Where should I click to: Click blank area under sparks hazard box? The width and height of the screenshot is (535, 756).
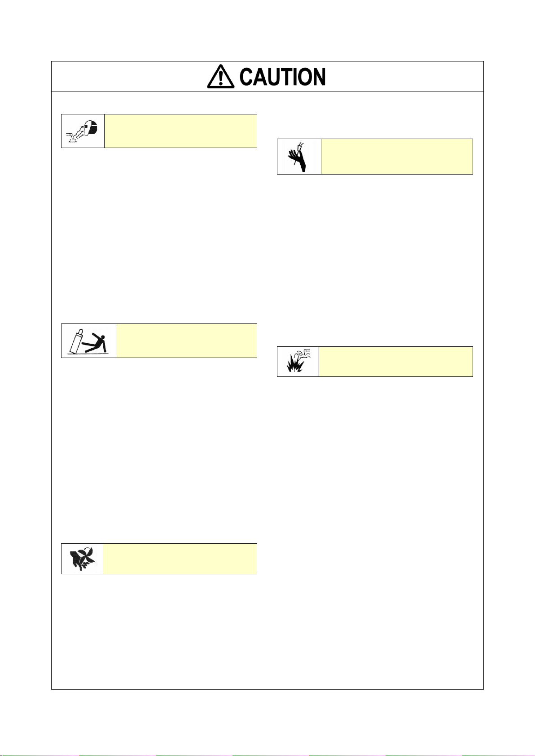pos(375,529)
